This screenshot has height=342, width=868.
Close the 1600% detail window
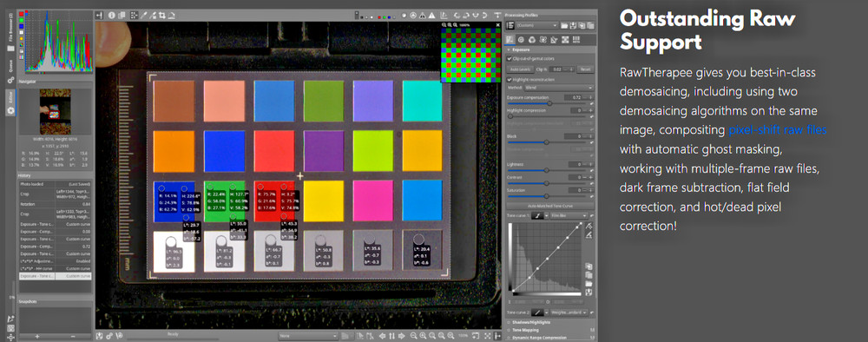click(497, 25)
